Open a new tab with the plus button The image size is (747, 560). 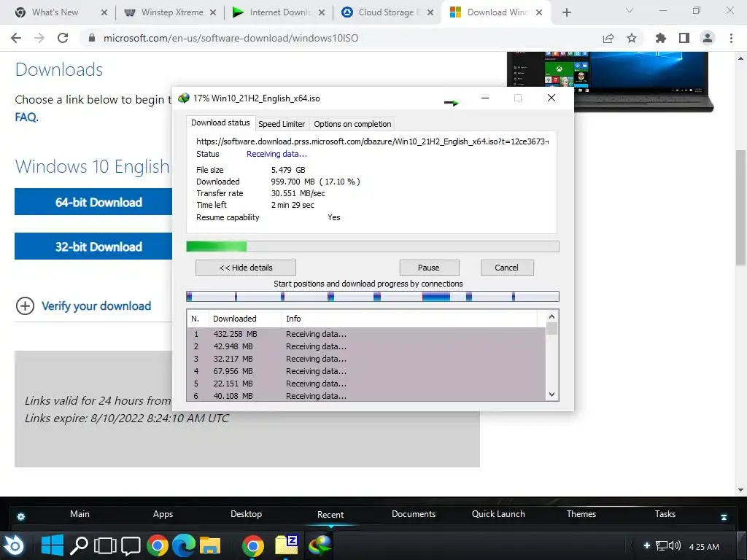(x=566, y=13)
